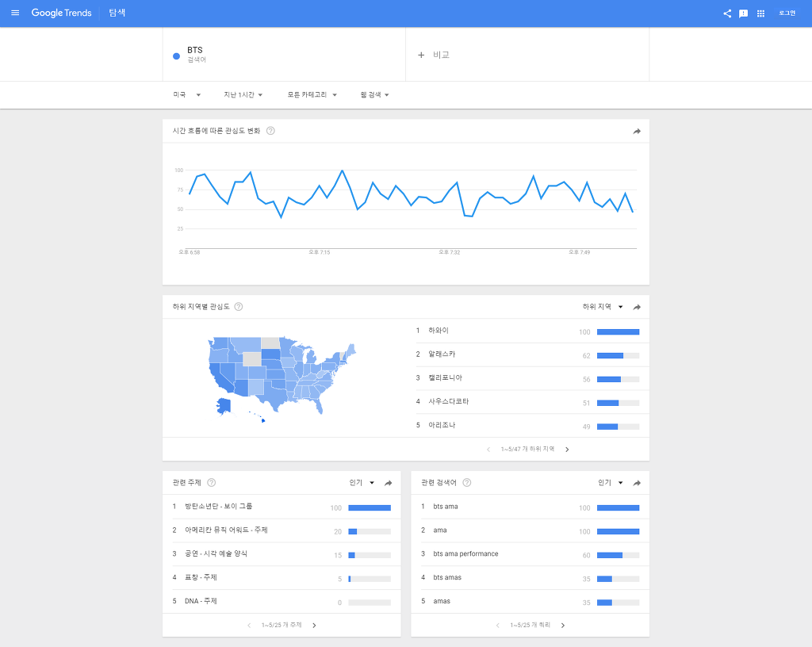
Task: Click the share icon in header
Action: click(727, 13)
